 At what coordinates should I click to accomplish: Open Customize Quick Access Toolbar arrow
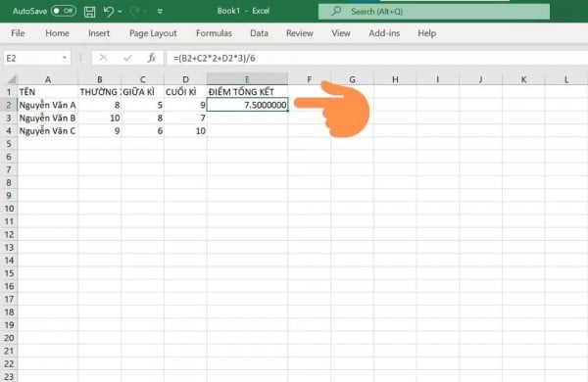click(x=160, y=12)
